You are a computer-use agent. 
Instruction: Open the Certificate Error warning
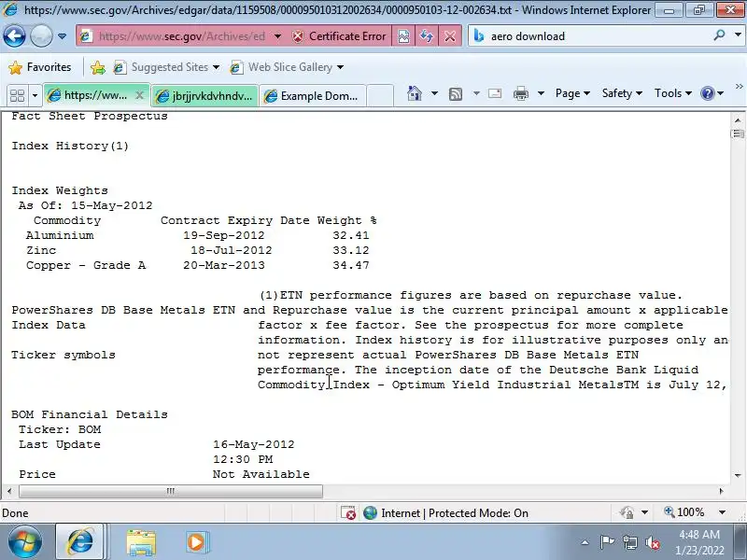[x=339, y=36]
